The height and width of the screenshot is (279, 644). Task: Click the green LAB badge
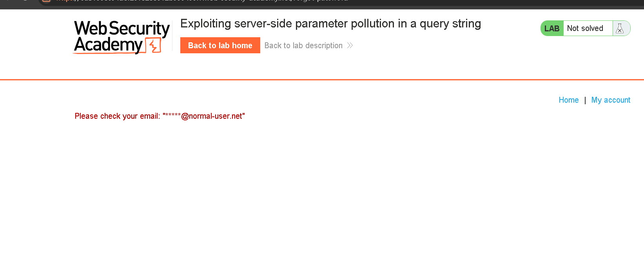point(552,28)
